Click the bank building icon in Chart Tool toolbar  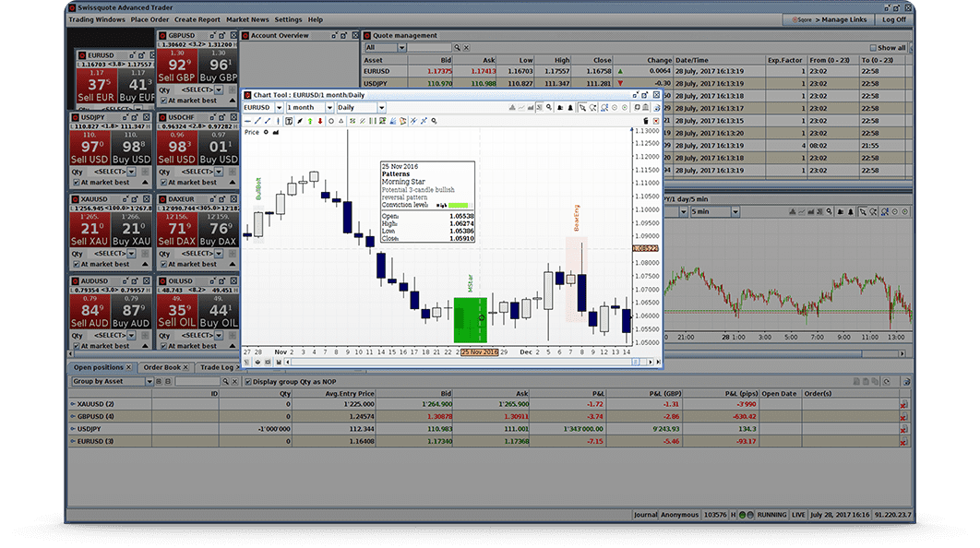[x=646, y=107]
